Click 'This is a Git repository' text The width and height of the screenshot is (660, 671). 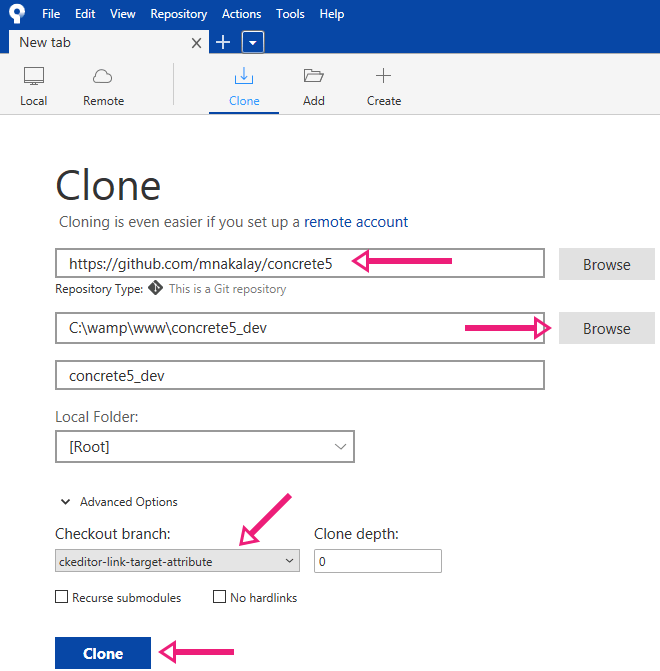[227, 289]
